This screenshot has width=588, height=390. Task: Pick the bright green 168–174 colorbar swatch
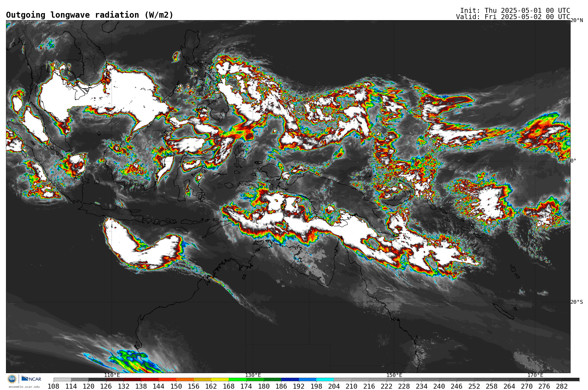pyautogui.click(x=237, y=380)
